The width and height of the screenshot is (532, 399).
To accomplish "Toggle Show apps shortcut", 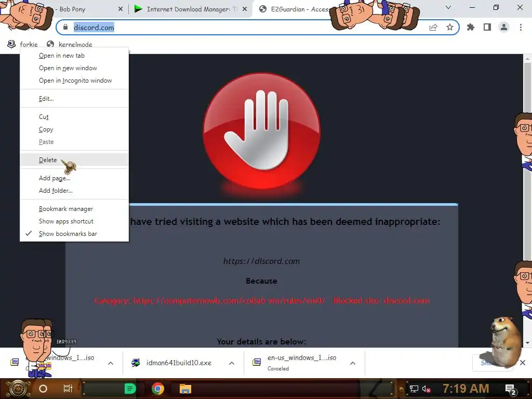I will coord(74,221).
